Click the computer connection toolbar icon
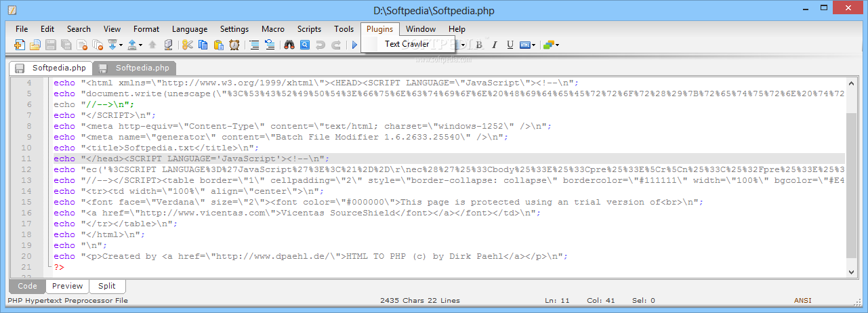Screen dimensions: 868x313 coord(168,45)
